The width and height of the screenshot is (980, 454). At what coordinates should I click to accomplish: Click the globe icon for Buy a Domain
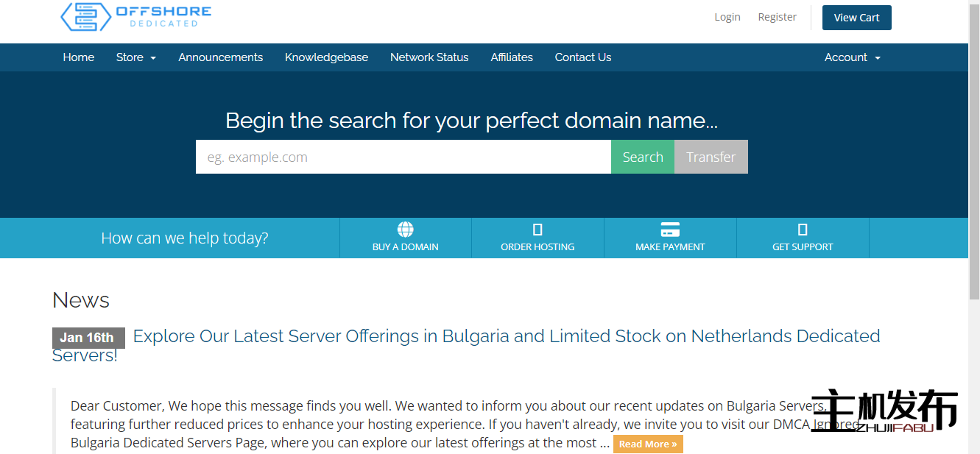click(405, 230)
